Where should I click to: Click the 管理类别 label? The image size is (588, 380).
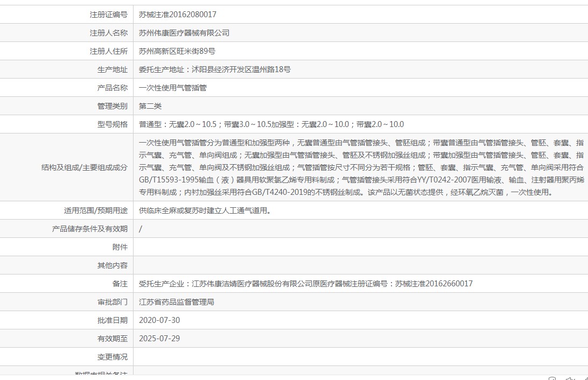click(113, 106)
